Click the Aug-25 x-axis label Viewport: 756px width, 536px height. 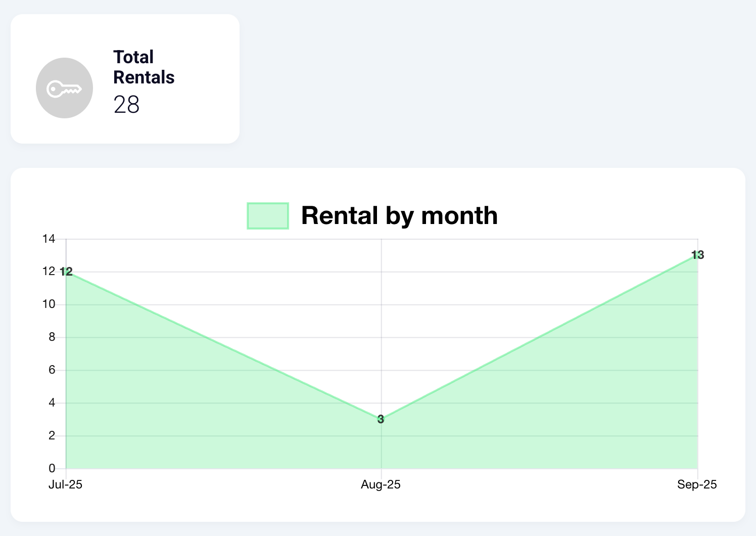(x=381, y=484)
